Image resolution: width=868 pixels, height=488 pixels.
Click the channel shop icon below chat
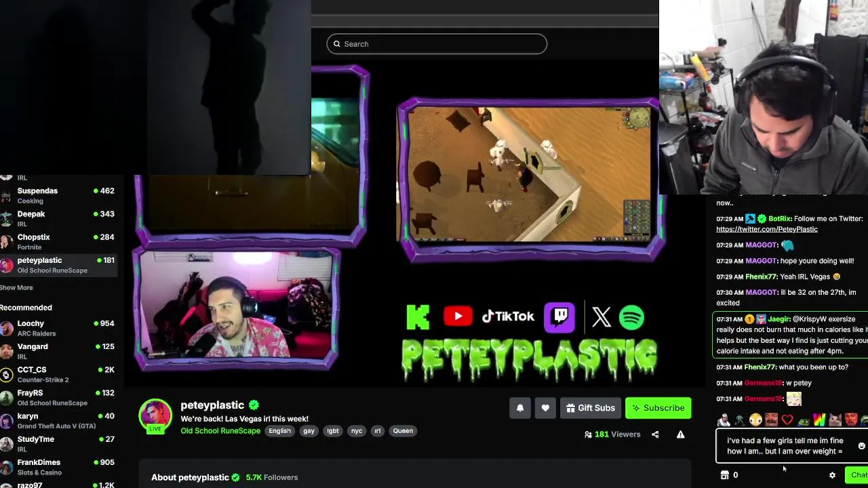[724, 475]
